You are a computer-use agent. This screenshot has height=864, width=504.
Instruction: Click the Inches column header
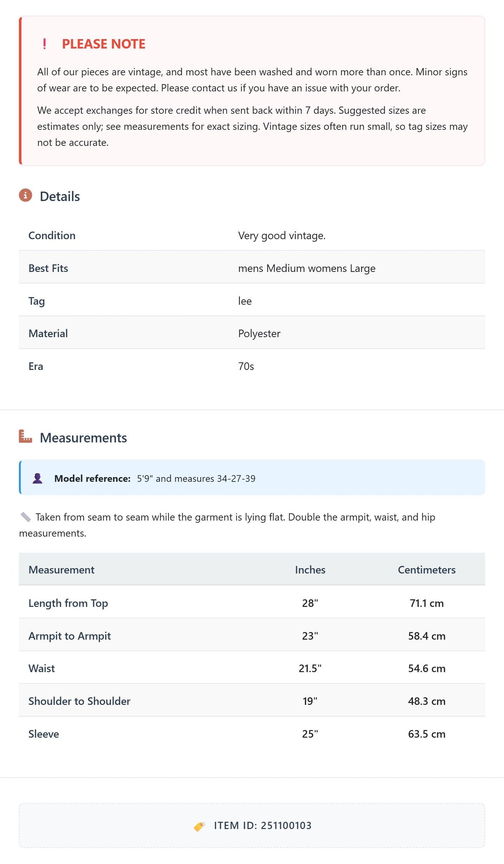tap(310, 569)
